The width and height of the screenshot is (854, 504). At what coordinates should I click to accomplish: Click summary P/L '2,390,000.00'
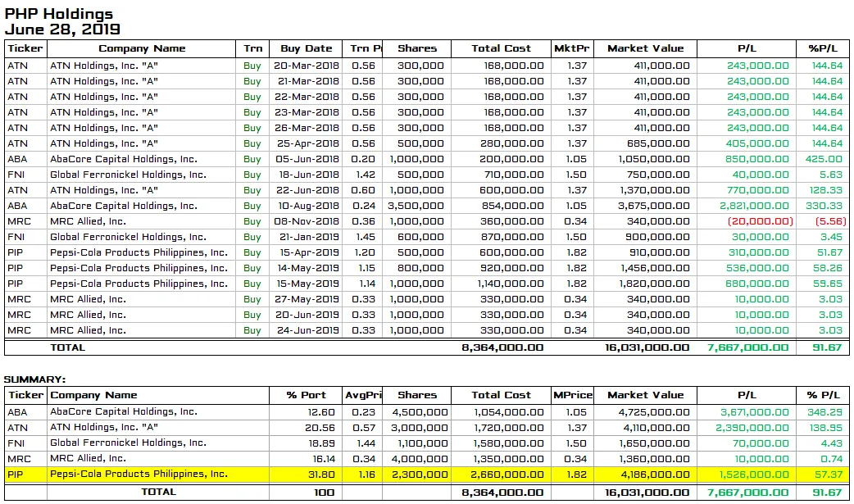[752, 429]
